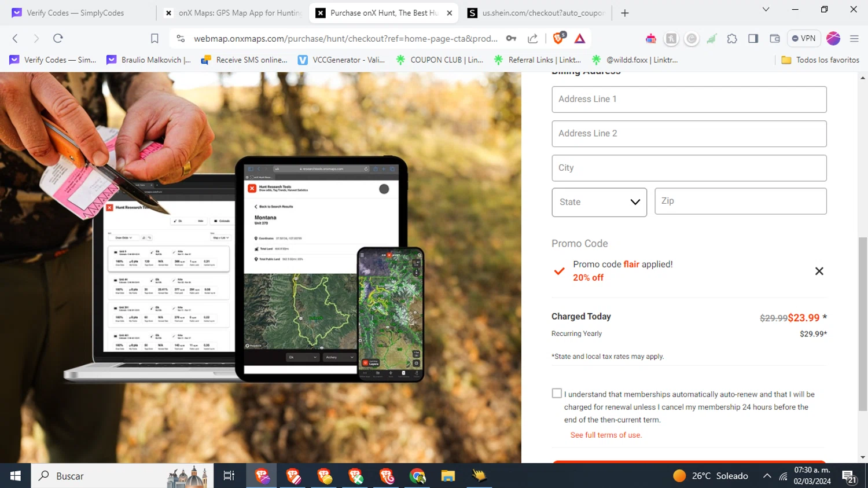Focus the Address Line 1 field

pos(689,100)
